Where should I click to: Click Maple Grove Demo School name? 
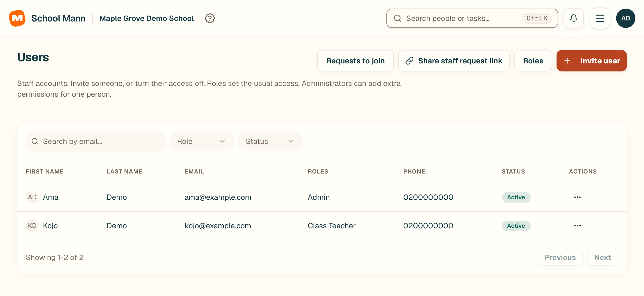click(147, 18)
